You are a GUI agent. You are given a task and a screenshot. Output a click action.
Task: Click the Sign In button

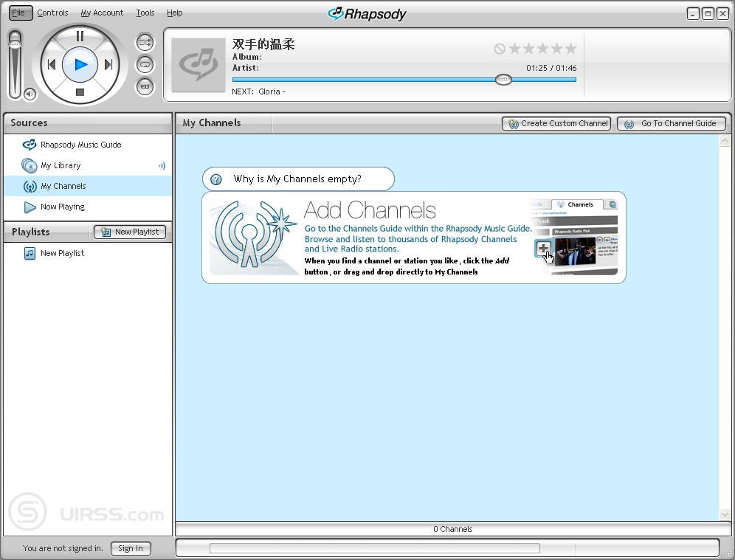click(x=131, y=548)
